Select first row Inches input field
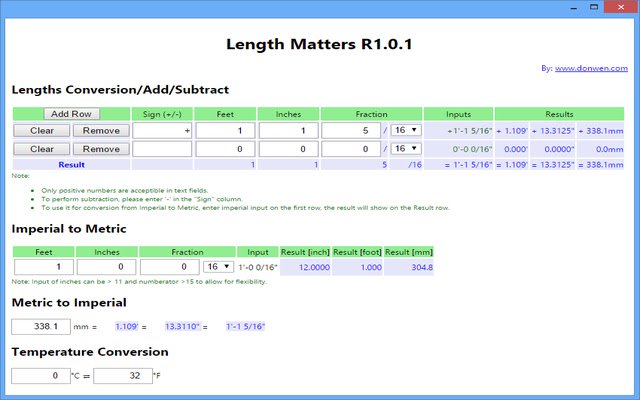The height and width of the screenshot is (400, 640). 288,131
